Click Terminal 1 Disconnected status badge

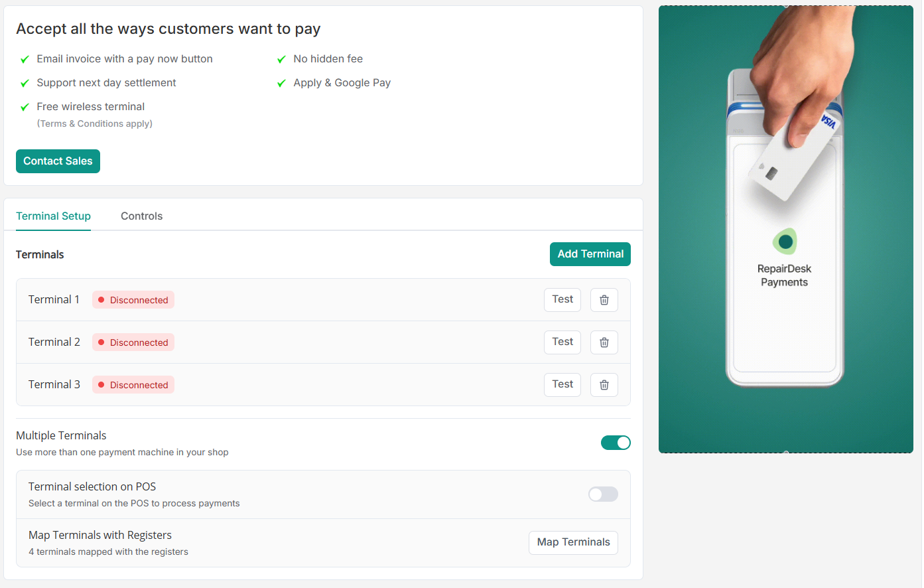133,300
